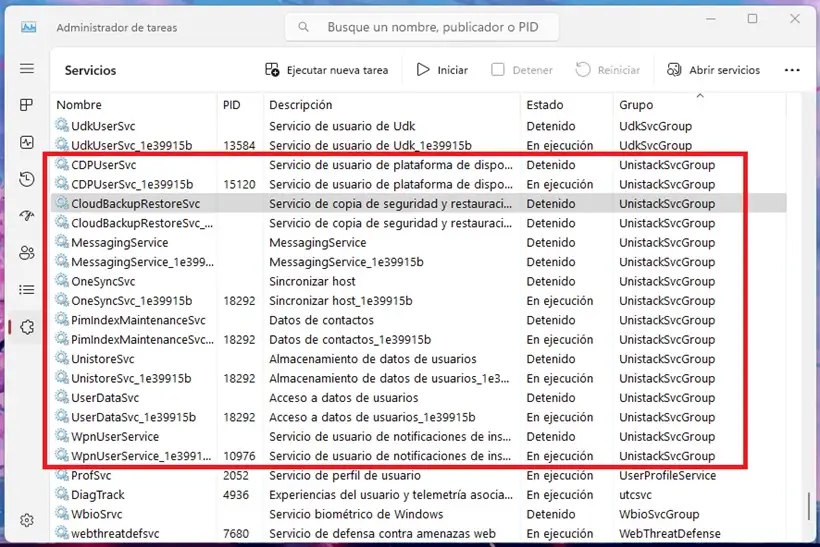Select the CDPUserSvc_1e39915b service name
Viewport: 820px width, 547px height.
(132, 184)
